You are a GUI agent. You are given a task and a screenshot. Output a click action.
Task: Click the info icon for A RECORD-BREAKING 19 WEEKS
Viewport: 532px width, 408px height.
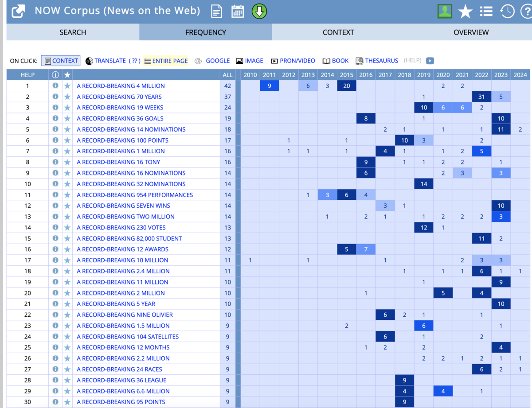[x=55, y=107]
